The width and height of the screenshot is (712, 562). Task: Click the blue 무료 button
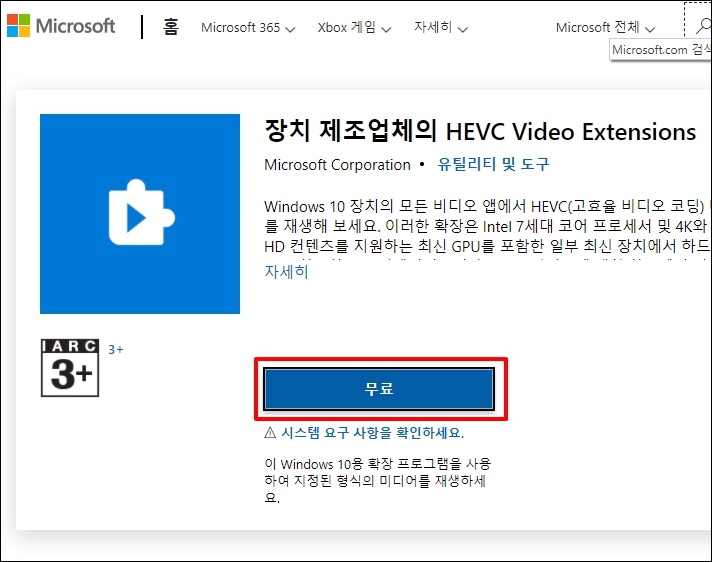click(379, 389)
